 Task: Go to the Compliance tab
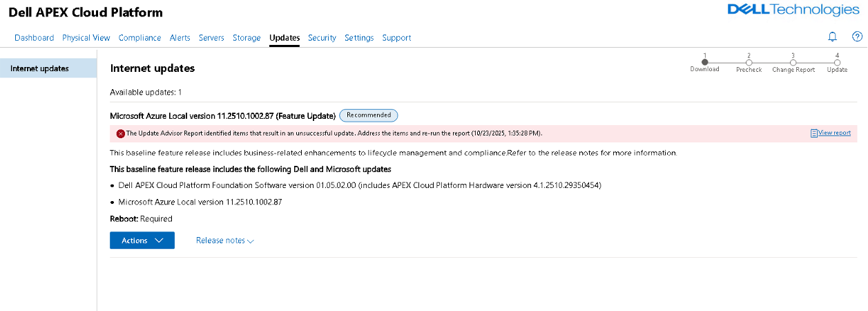[139, 38]
